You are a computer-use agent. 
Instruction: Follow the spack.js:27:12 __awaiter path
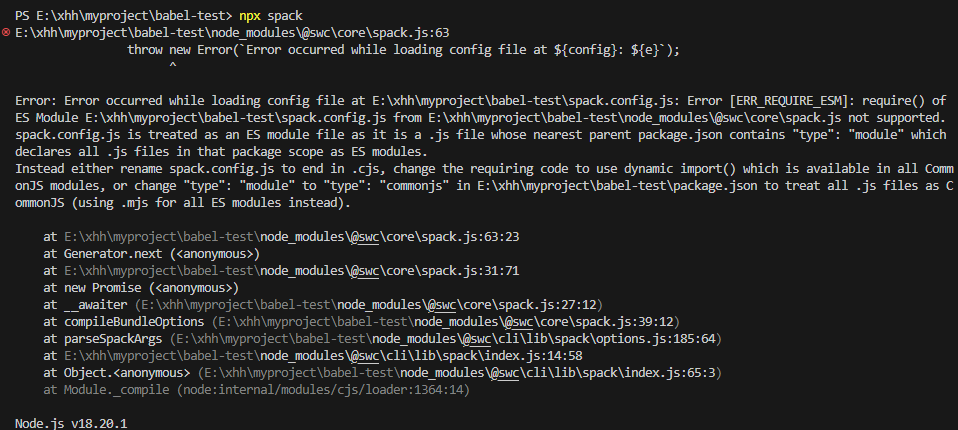[x=368, y=304]
